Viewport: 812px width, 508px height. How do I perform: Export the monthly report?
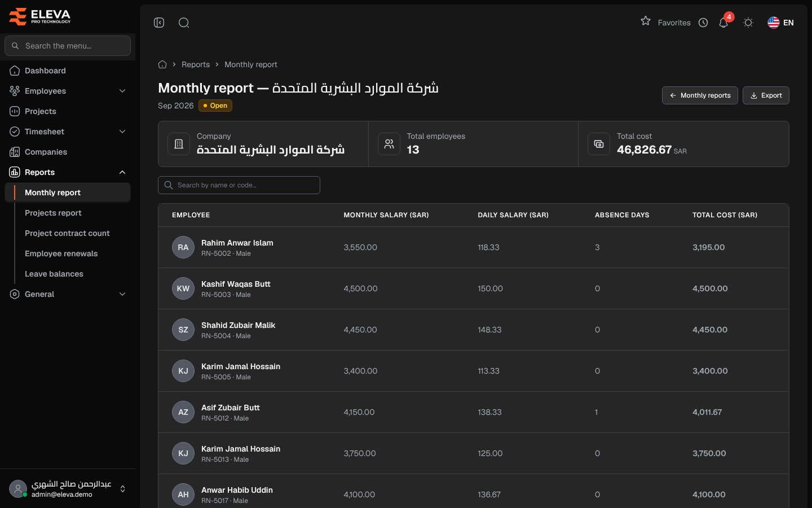766,95
